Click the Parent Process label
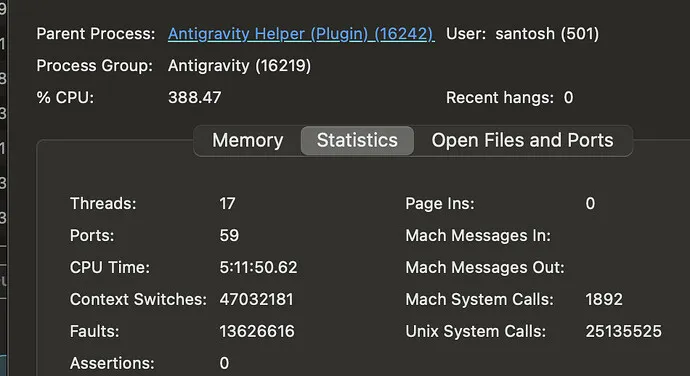 click(x=96, y=34)
